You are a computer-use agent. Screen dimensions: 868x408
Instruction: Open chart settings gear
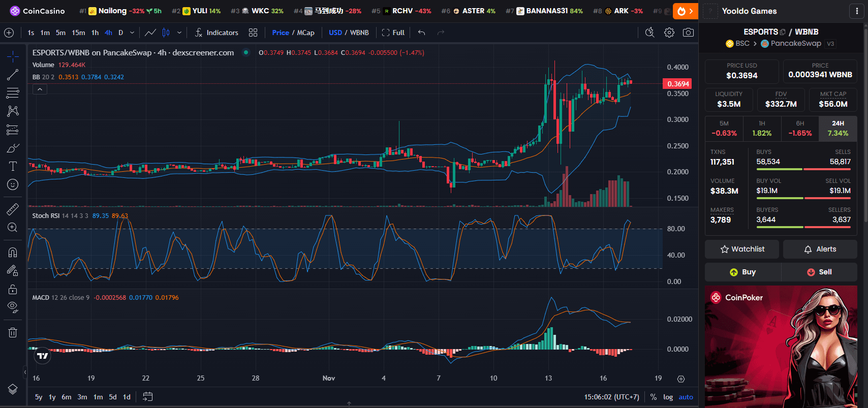669,33
